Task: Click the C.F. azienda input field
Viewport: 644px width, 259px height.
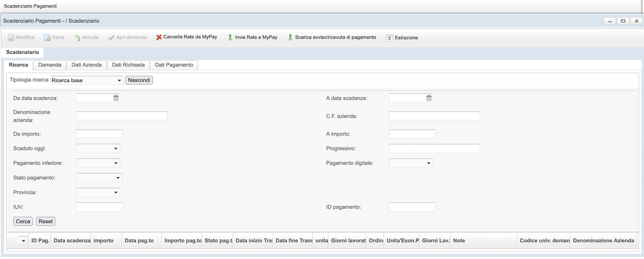Action: [434, 116]
